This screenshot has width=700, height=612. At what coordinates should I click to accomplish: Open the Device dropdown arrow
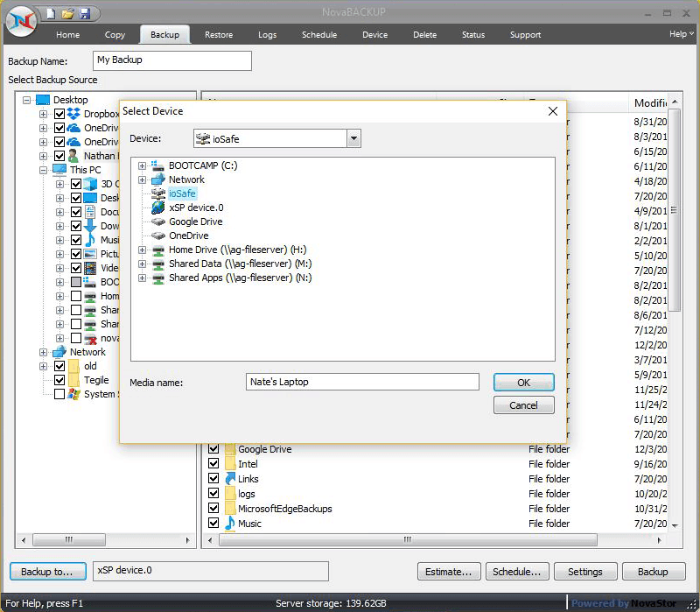coord(353,138)
